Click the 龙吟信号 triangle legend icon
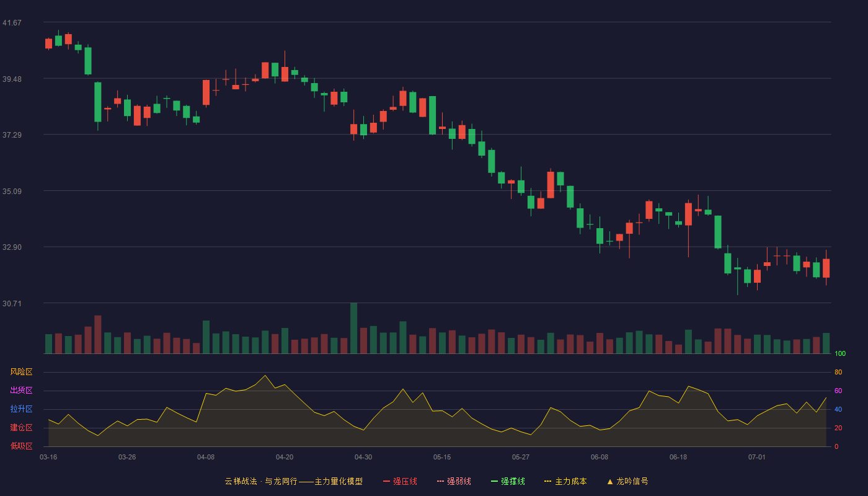Image resolution: width=868 pixels, height=496 pixels. (x=610, y=481)
